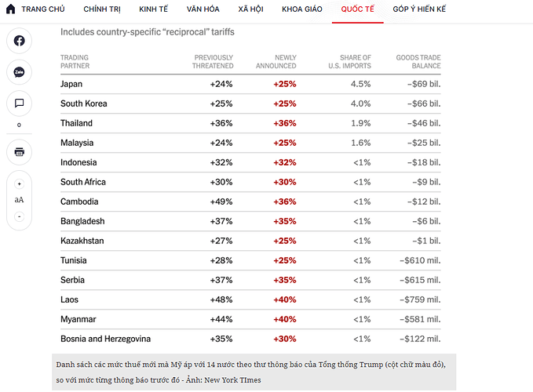
Task: Share article on Zalo
Action: [19, 72]
